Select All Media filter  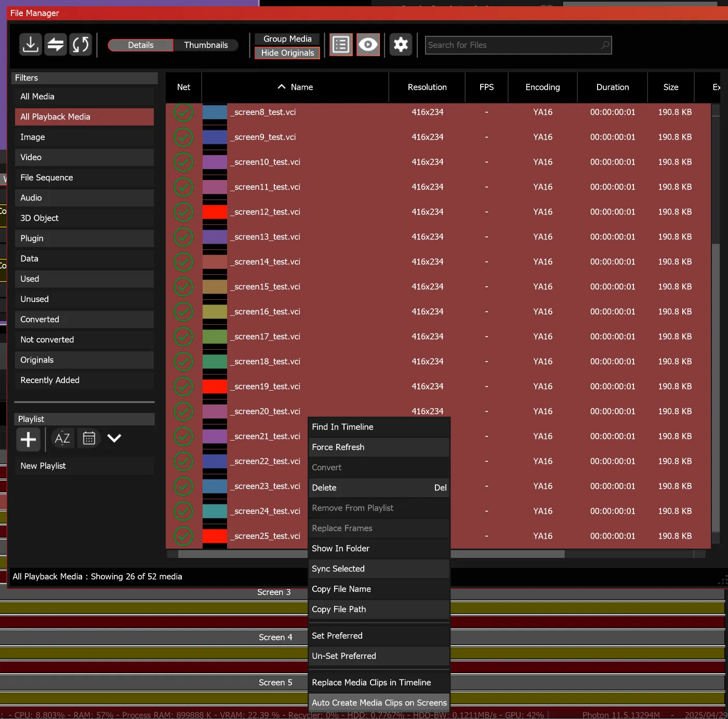pyautogui.click(x=84, y=97)
